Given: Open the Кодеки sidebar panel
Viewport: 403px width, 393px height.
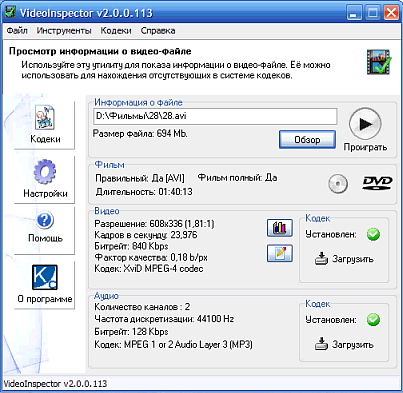Looking at the screenshot, I should 45,124.
